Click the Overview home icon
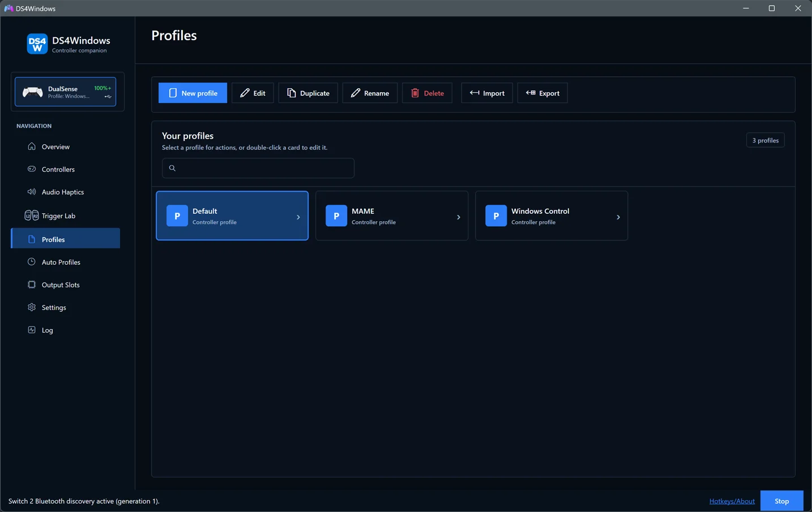The width and height of the screenshot is (812, 512). 32,147
